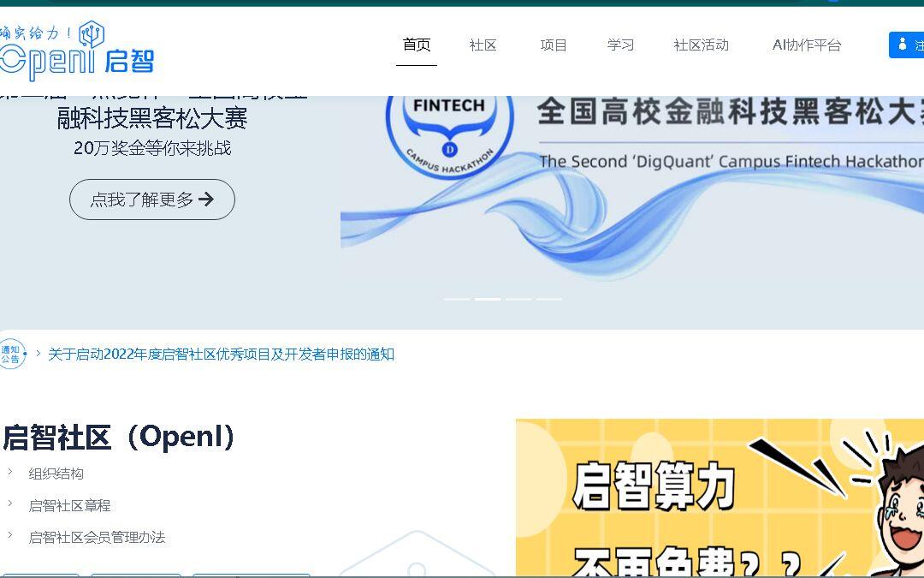Open the 2022年度启智社区优秀项目 notice link
924x578 pixels.
pos(221,354)
